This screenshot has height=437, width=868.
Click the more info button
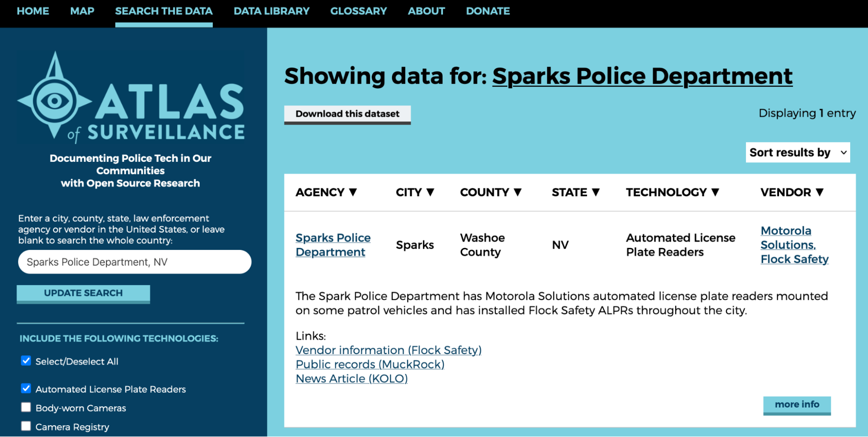point(797,405)
